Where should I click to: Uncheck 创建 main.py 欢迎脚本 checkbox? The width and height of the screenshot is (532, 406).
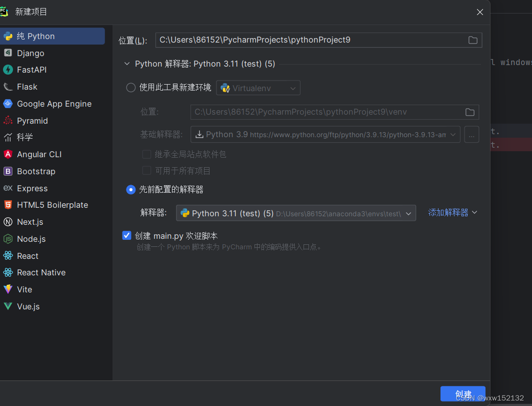point(126,235)
